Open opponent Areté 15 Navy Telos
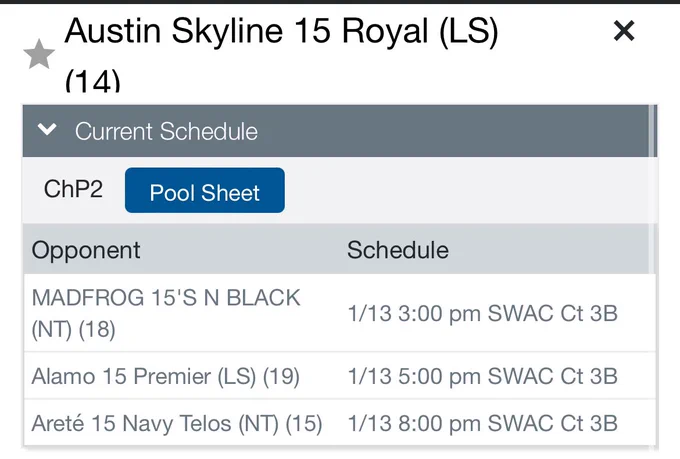The width and height of the screenshot is (680, 459). 177,423
